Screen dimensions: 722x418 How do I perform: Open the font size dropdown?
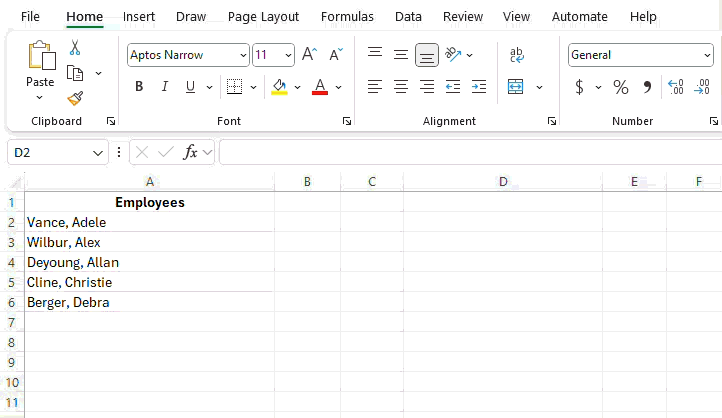point(289,55)
